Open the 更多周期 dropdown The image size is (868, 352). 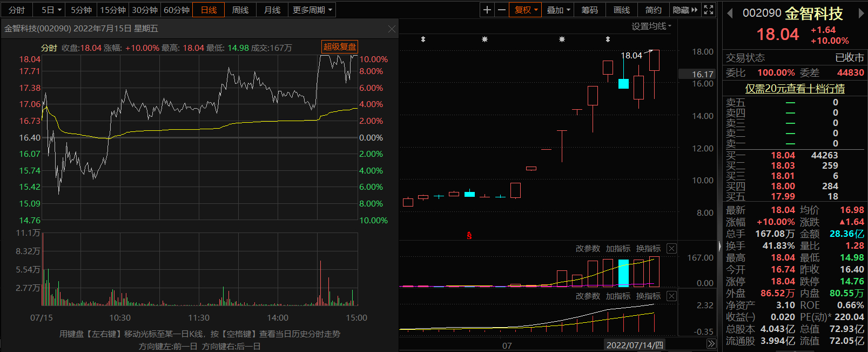pos(312,10)
